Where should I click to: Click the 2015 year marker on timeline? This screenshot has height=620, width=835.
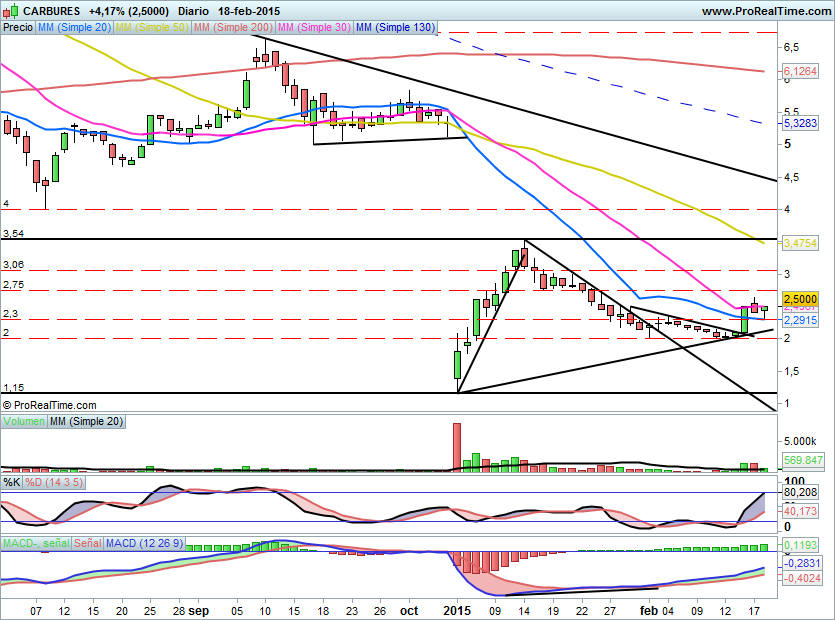click(457, 611)
